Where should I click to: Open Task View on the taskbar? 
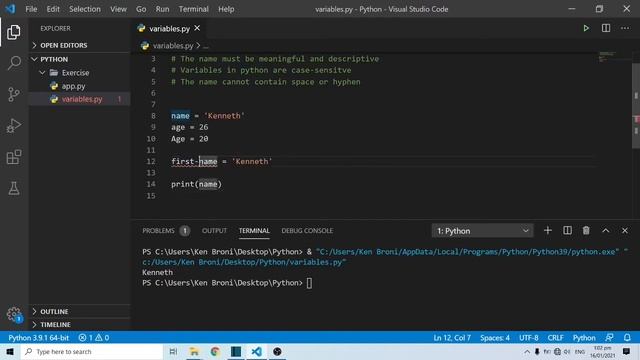173,351
